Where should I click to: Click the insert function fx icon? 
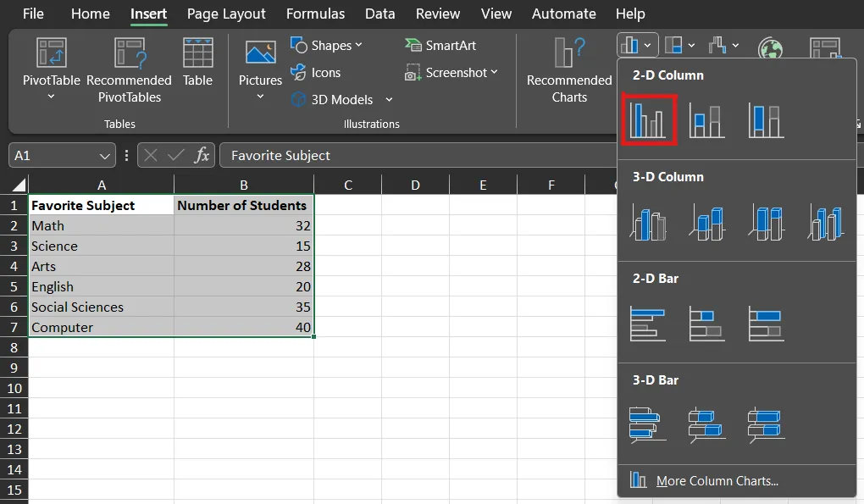click(x=202, y=155)
